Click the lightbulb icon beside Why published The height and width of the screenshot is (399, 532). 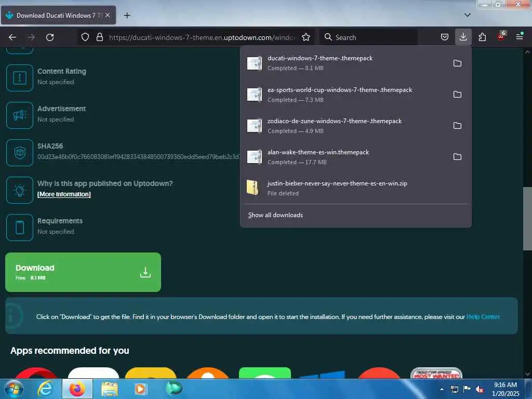tap(20, 190)
